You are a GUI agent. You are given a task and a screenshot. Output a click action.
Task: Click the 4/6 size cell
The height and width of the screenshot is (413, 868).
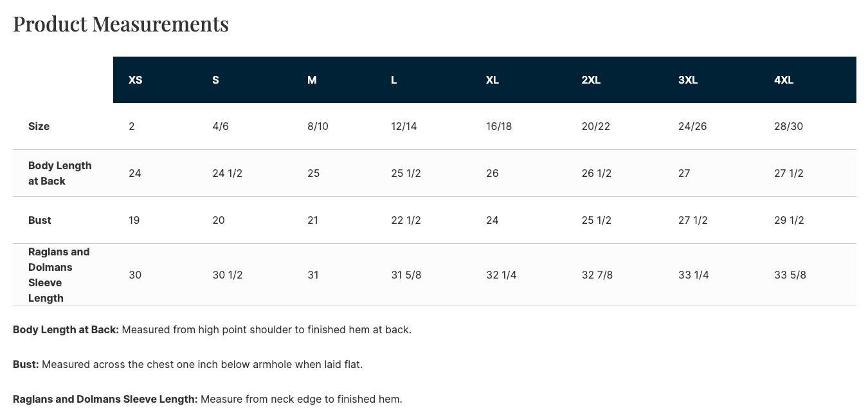(x=221, y=126)
